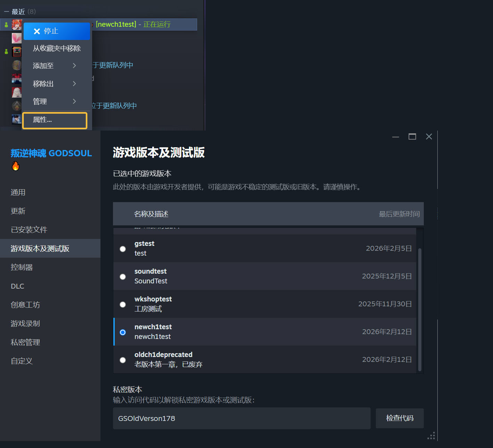Click the date 2025年12月5日
The image size is (493, 448).
[387, 276]
